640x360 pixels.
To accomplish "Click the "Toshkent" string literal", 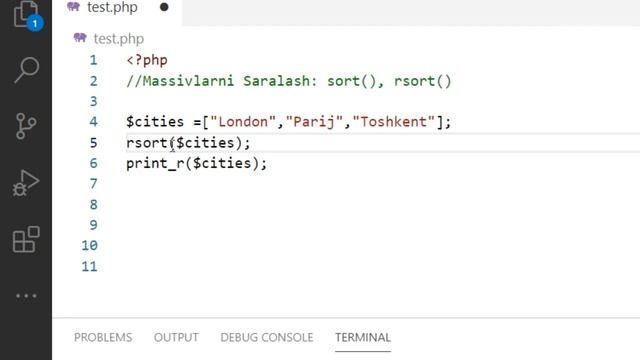I will (x=394, y=122).
